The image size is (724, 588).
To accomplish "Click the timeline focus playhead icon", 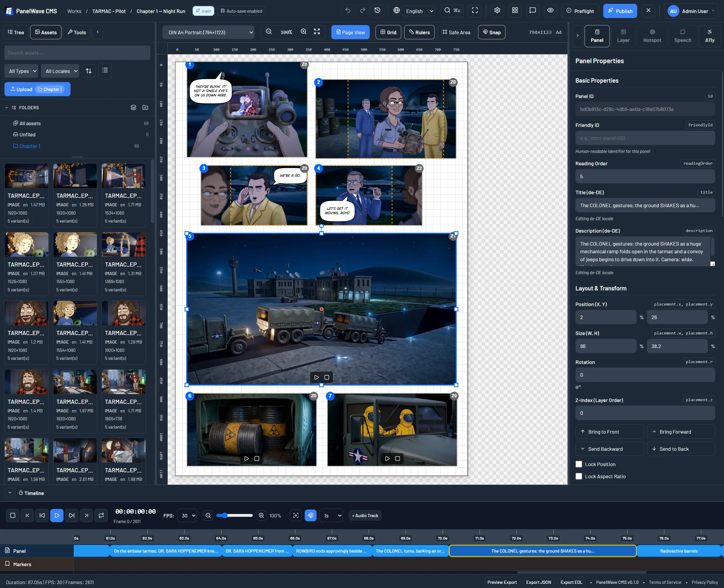I will [x=296, y=515].
